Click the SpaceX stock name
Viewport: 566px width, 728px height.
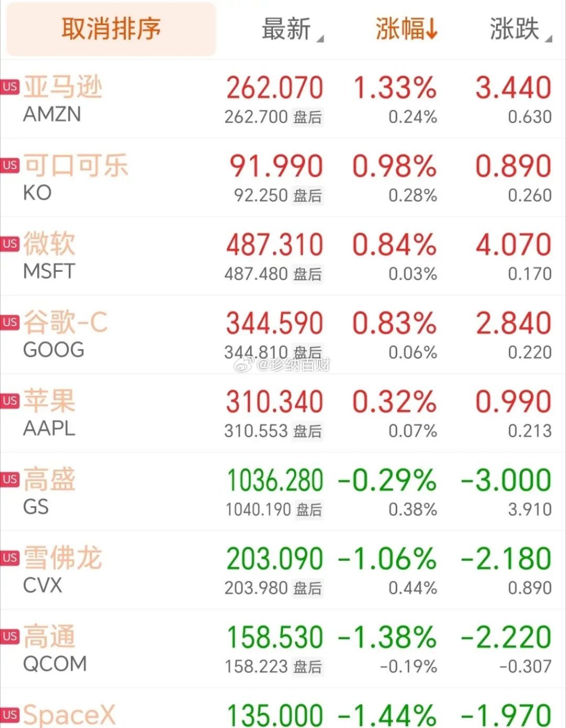[x=69, y=714]
